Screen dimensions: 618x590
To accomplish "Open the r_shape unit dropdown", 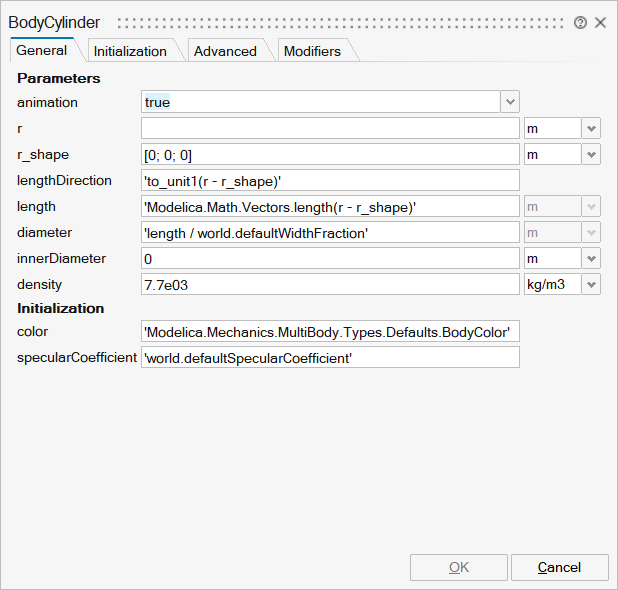I will [590, 154].
